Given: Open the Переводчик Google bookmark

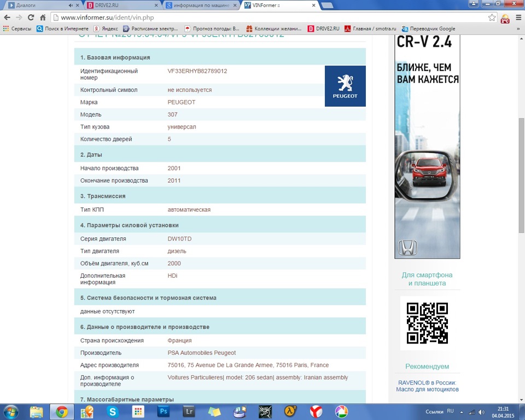Looking at the screenshot, I should [x=429, y=29].
